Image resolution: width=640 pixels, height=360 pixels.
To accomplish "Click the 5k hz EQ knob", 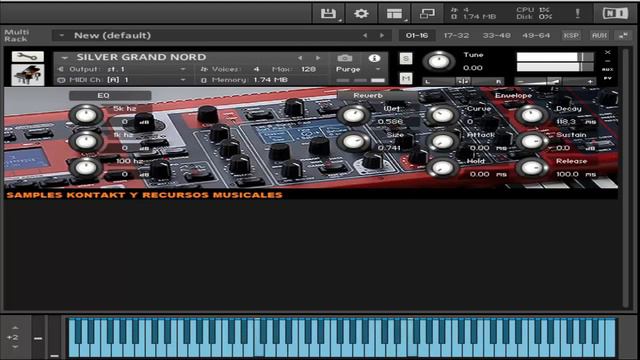I will pos(86,115).
